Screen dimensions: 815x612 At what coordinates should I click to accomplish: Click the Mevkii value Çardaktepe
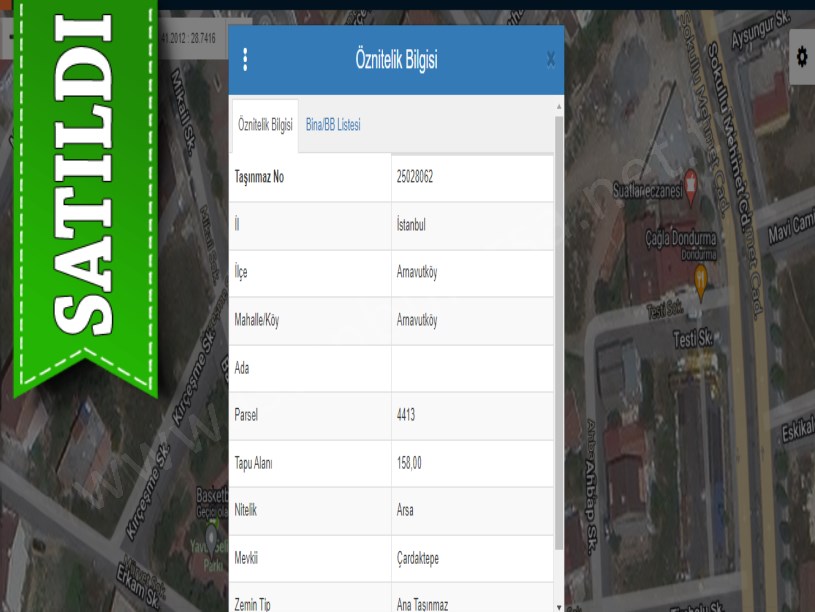tap(417, 558)
